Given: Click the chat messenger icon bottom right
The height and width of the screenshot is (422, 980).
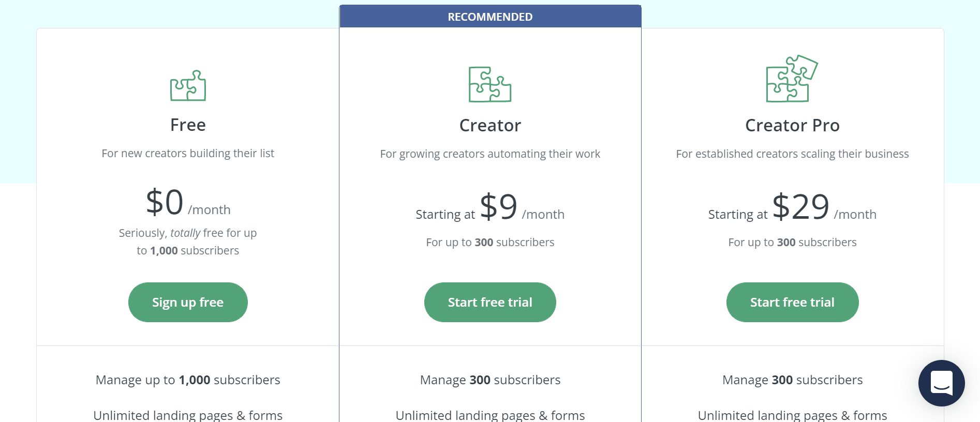Looking at the screenshot, I should point(942,383).
